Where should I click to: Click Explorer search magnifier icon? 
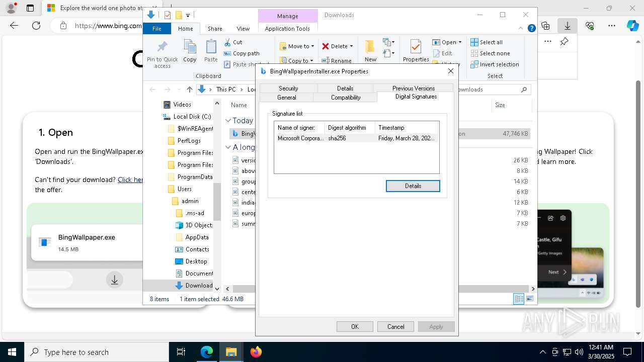(524, 89)
